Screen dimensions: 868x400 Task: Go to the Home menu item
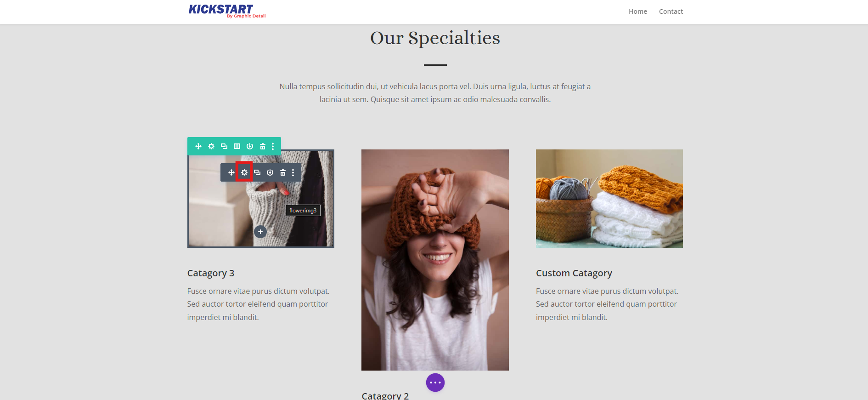coord(638,11)
